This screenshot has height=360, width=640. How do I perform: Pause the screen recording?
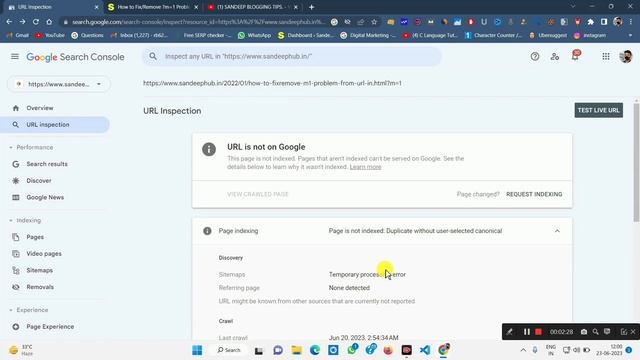coord(527,332)
